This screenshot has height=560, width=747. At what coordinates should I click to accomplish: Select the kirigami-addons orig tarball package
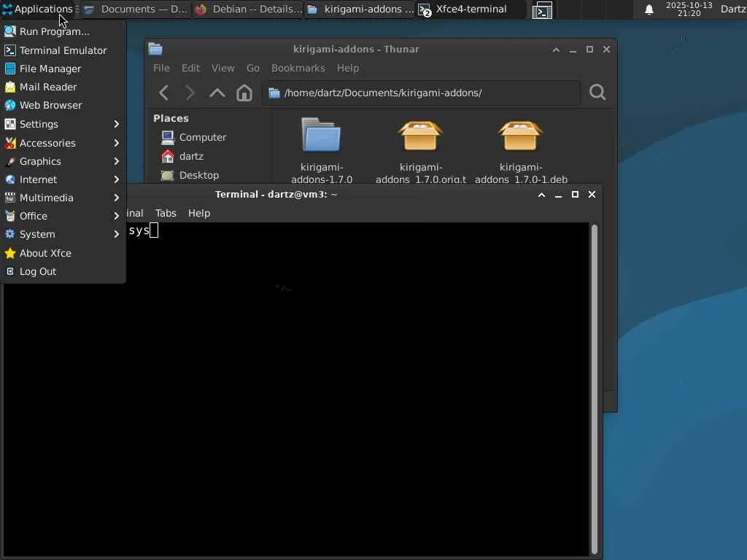point(421,150)
